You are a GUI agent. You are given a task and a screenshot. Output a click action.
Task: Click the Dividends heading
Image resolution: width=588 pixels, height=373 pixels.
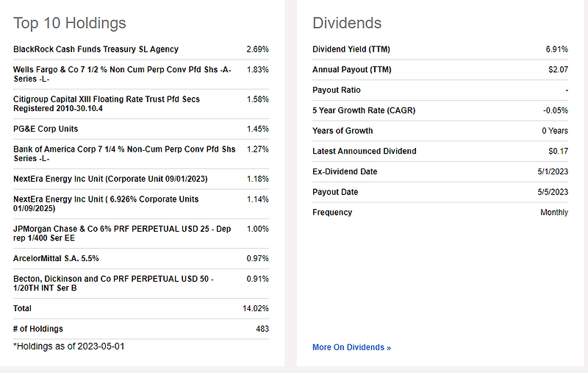coord(347,23)
